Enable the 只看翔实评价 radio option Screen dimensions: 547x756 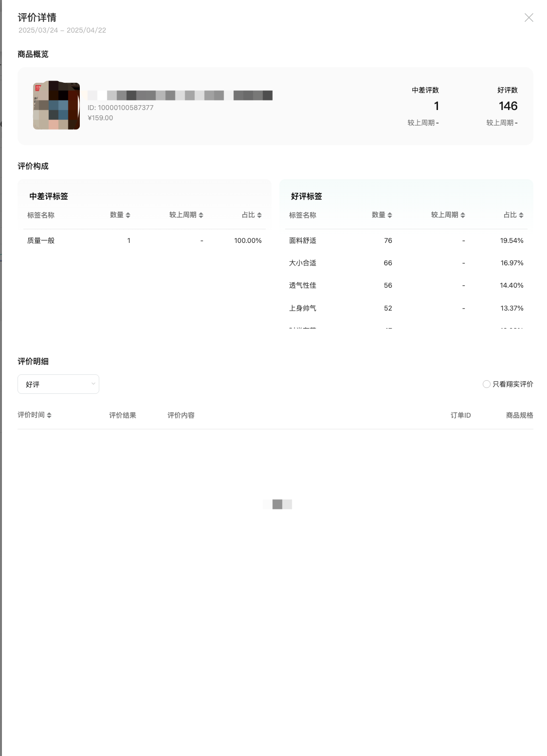pos(486,384)
